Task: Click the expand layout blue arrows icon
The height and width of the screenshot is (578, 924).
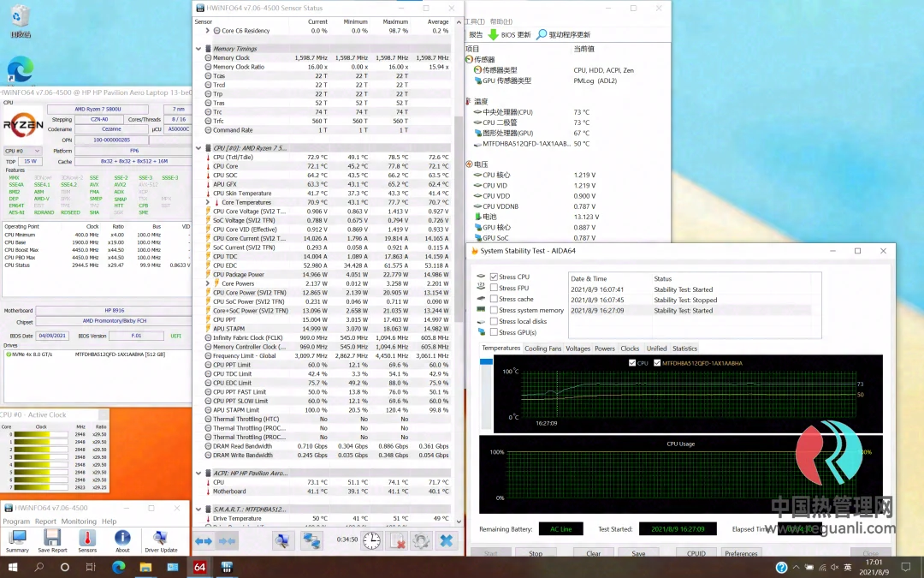Action: click(204, 541)
